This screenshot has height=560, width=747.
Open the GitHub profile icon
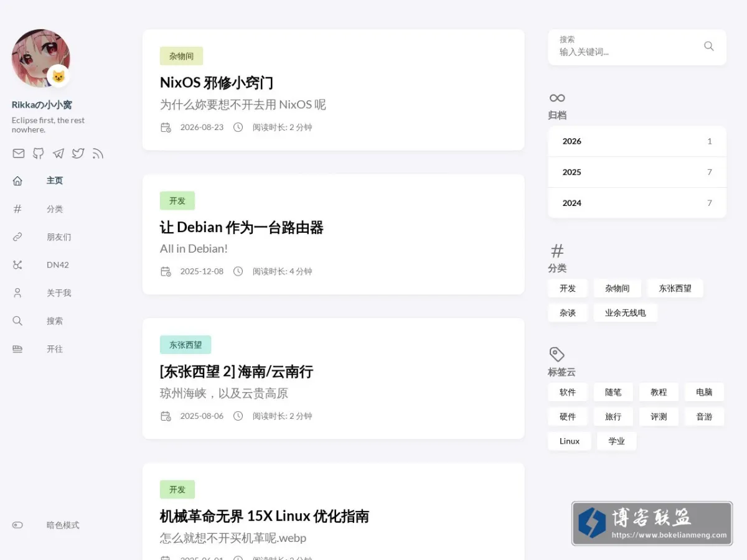pyautogui.click(x=39, y=153)
